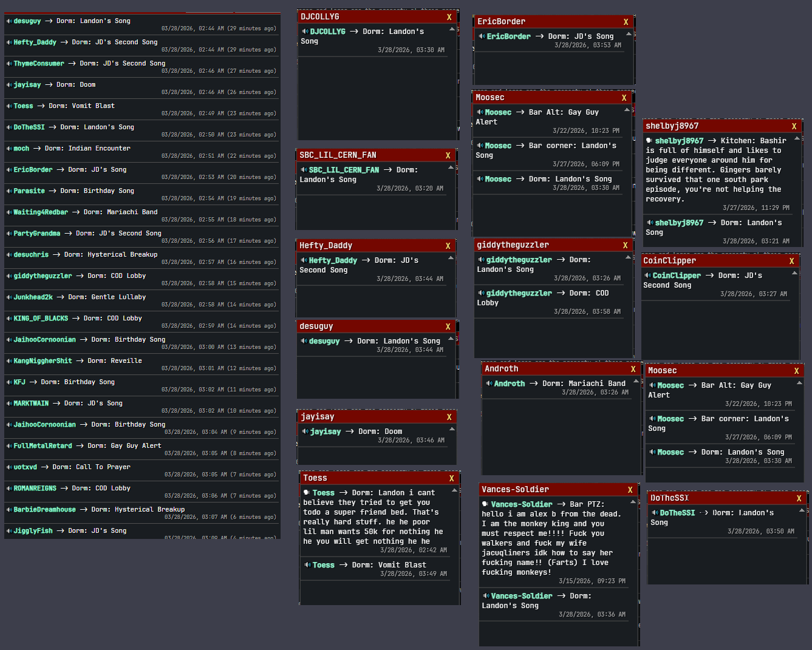Image resolution: width=812 pixels, height=650 pixels.
Task: Click chat bubble icon on shelbyj8967's Kitchen message
Action: [x=649, y=141]
